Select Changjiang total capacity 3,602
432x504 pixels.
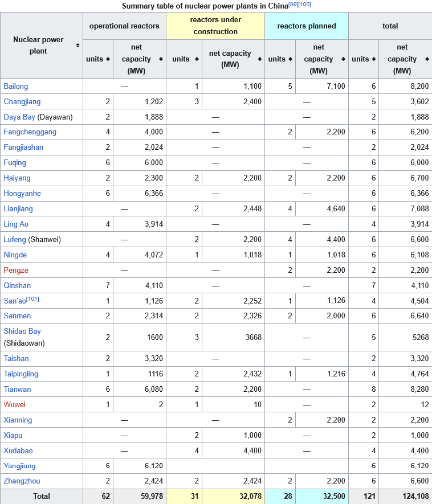coord(419,101)
